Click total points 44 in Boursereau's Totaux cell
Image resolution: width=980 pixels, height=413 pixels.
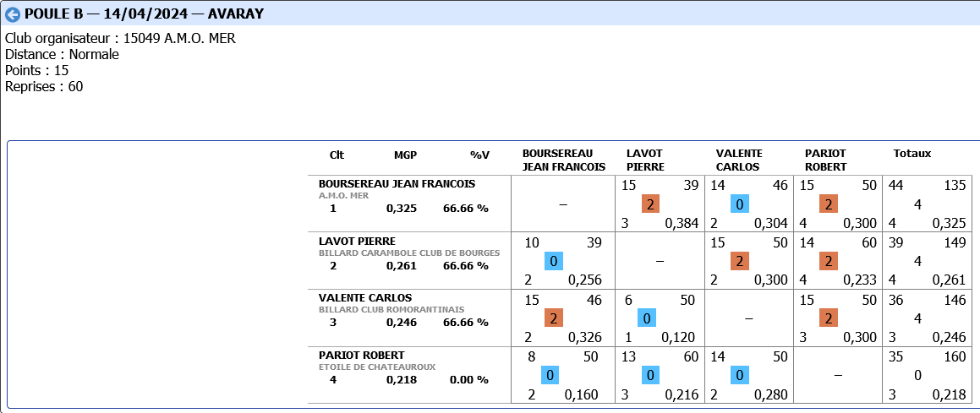(x=895, y=185)
